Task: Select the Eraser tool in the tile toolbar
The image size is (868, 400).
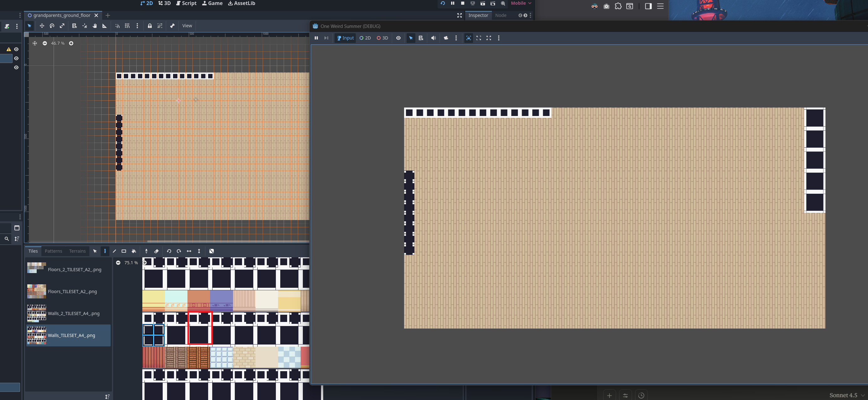Action: [156, 251]
